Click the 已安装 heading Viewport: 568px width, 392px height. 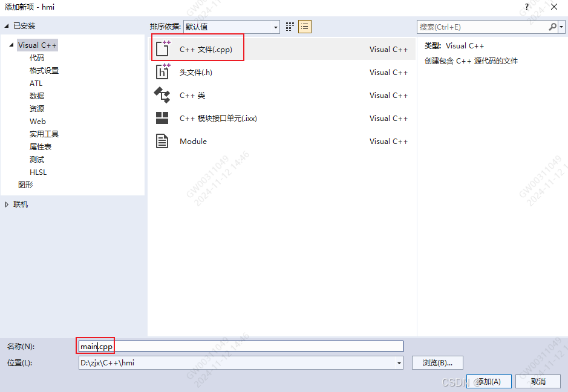24,26
